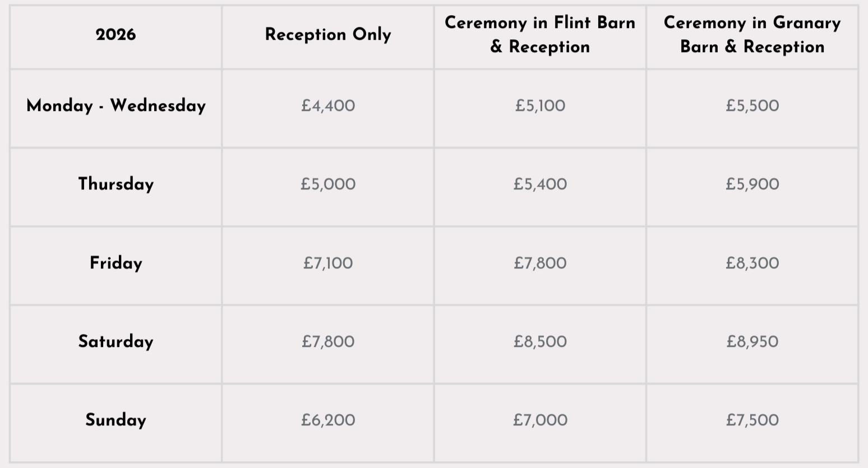Click the Saturday row label
This screenshot has width=868, height=468.
coord(116,342)
